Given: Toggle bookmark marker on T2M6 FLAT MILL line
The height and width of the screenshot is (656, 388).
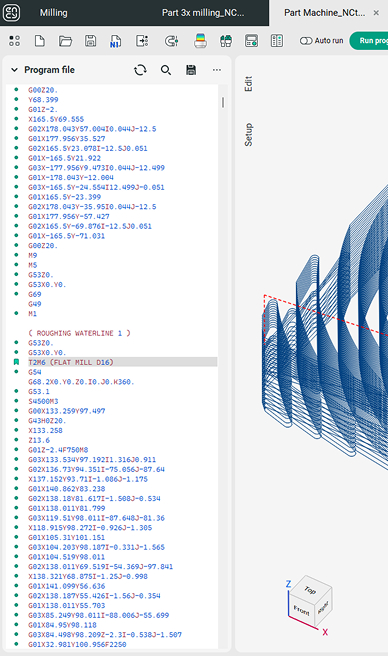Looking at the screenshot, I should point(16,362).
